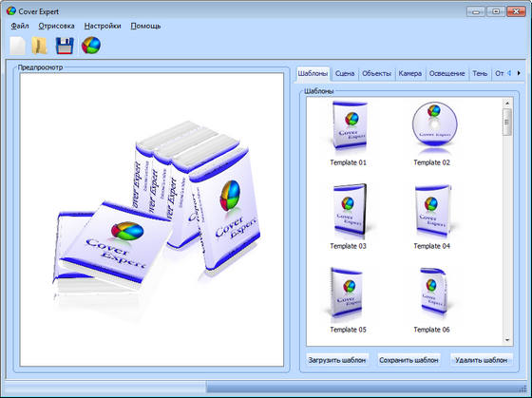Click the Сохранить шаблон button
This screenshot has height=398, width=532.
pos(408,360)
